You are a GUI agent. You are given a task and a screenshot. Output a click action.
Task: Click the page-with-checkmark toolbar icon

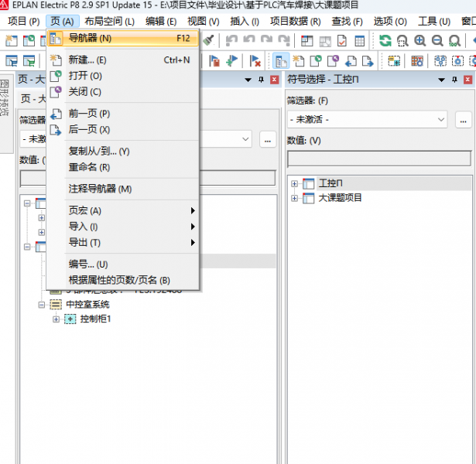pyautogui.click(x=342, y=40)
